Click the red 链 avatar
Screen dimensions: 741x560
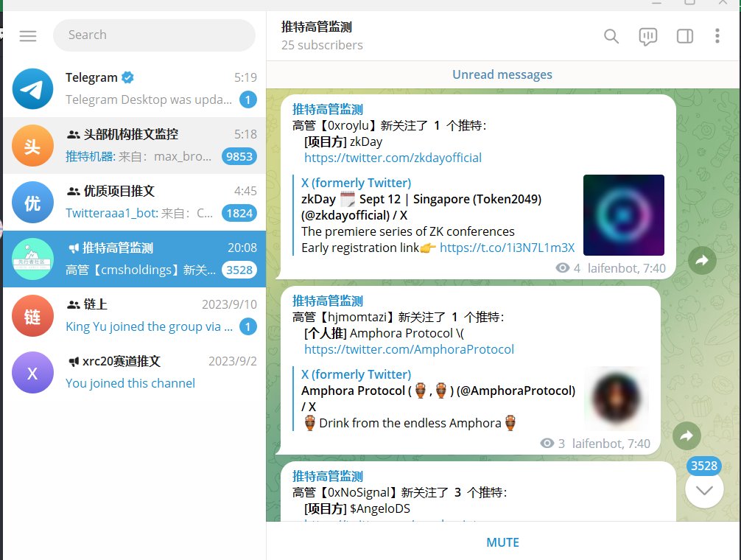32,315
